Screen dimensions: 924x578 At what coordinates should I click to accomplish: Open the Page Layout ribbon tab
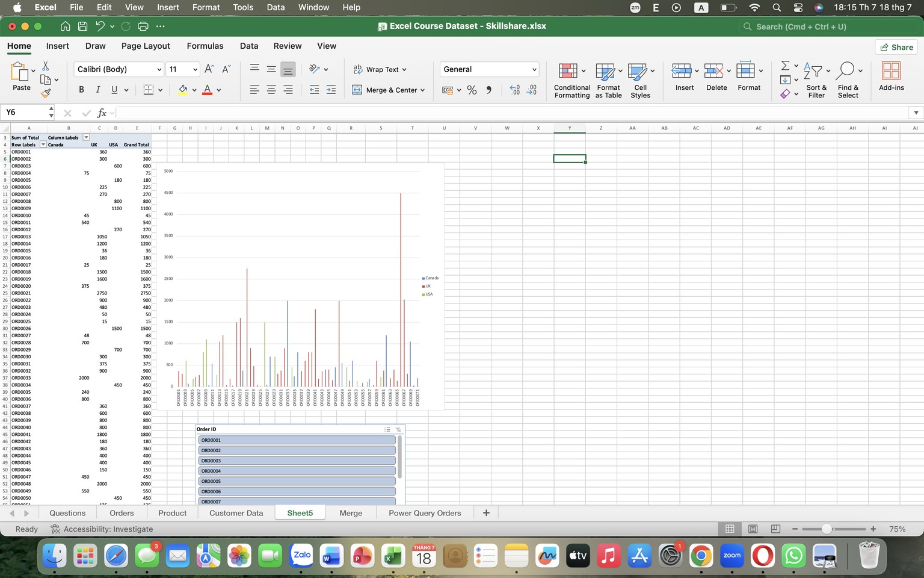coord(146,46)
